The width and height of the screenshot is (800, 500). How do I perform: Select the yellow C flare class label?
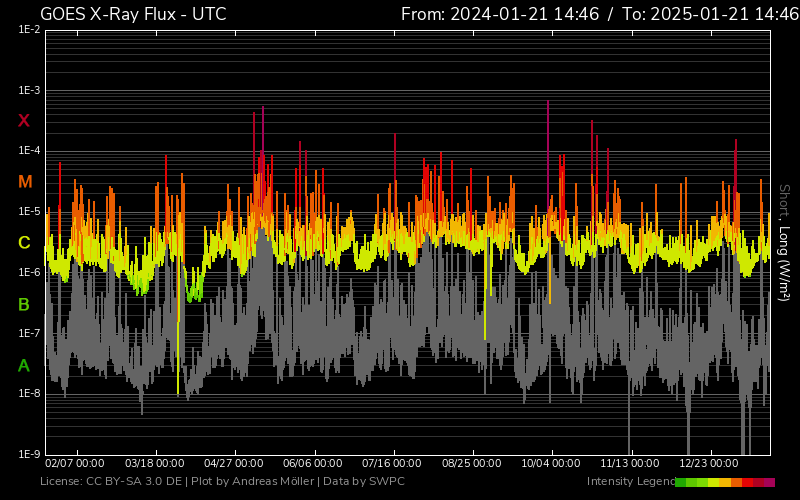(24, 243)
